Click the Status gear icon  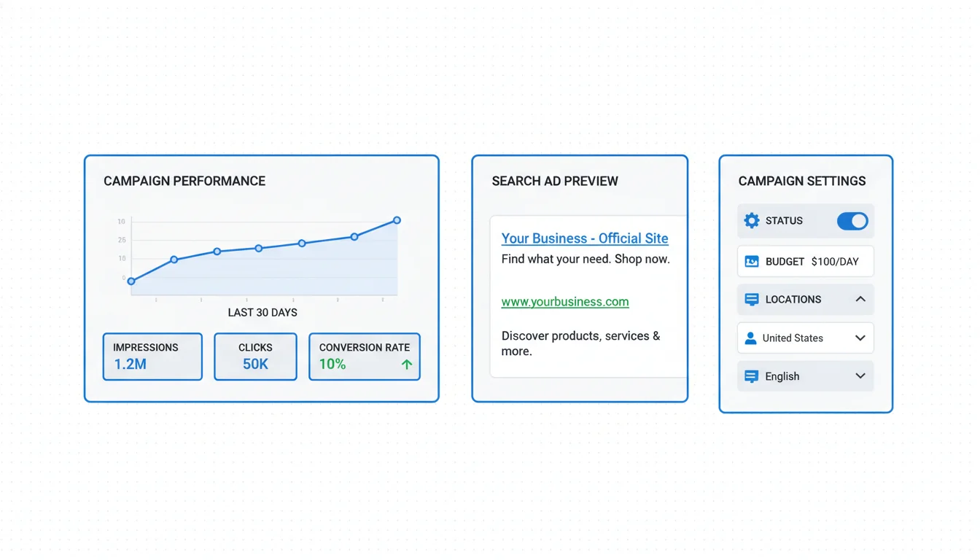752,221
